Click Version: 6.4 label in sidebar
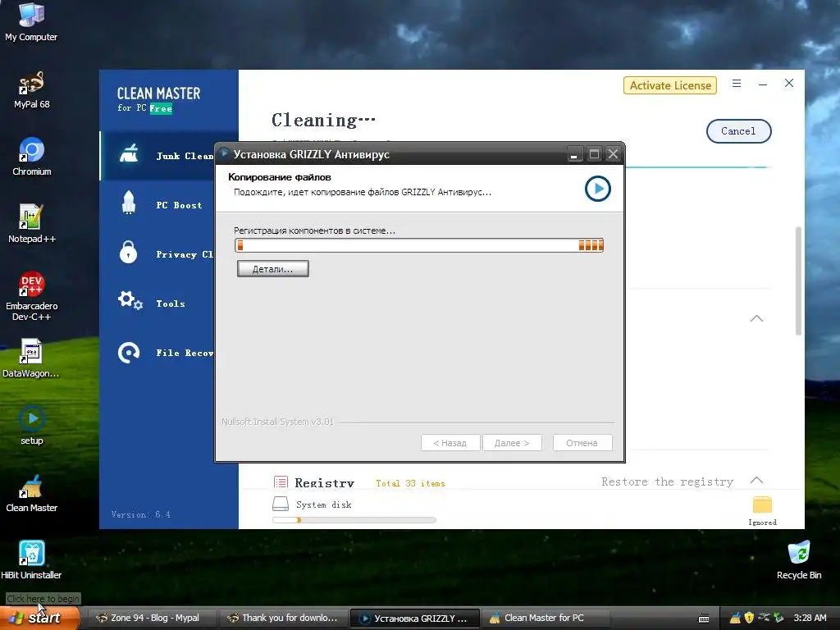This screenshot has height=630, width=840. [x=141, y=514]
